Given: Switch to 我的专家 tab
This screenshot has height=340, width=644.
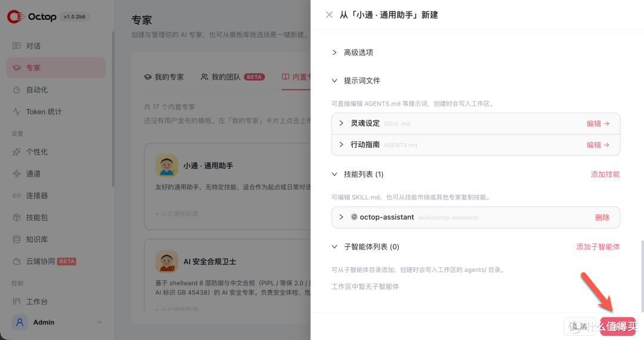Looking at the screenshot, I should 164,77.
